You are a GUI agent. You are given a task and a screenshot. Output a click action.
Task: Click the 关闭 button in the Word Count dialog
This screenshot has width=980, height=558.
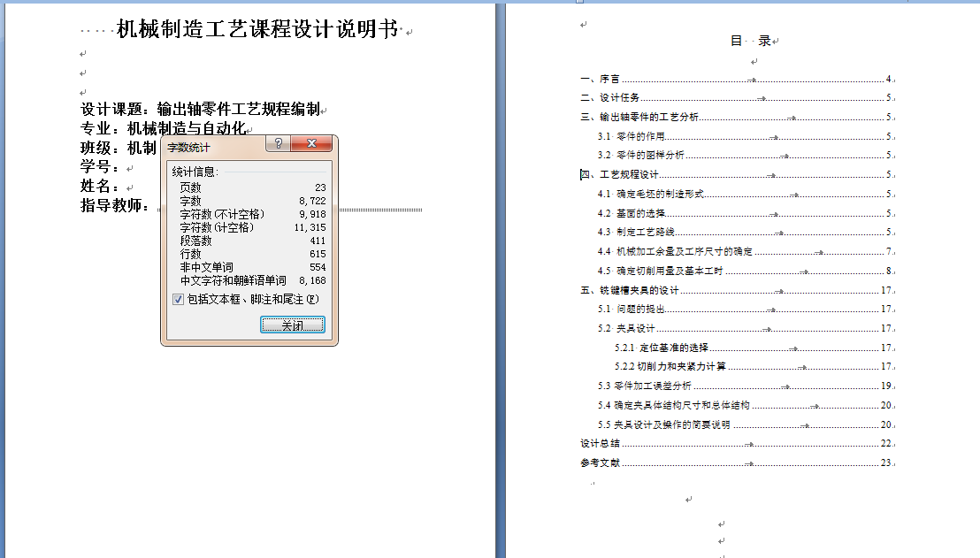pos(294,325)
